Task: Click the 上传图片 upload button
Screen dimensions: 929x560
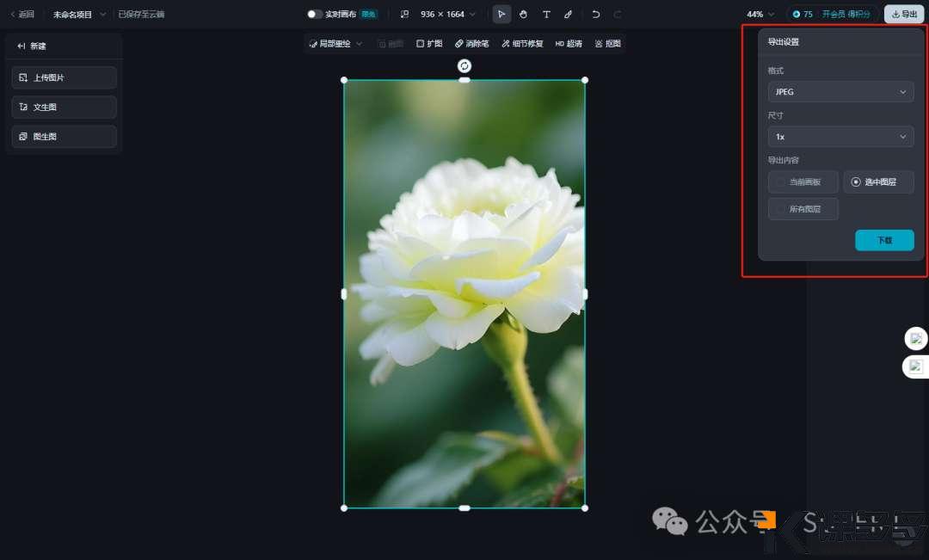Action: 65,77
